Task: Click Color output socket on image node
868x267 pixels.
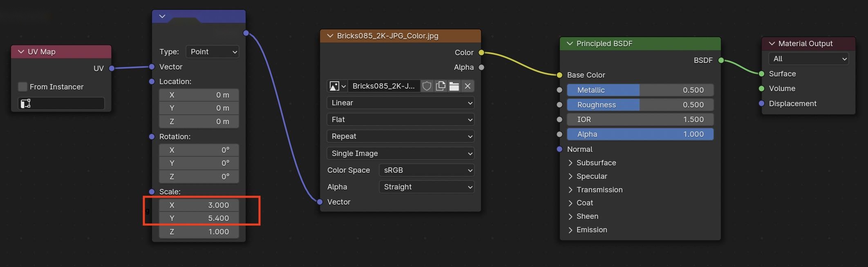Action: [481, 53]
